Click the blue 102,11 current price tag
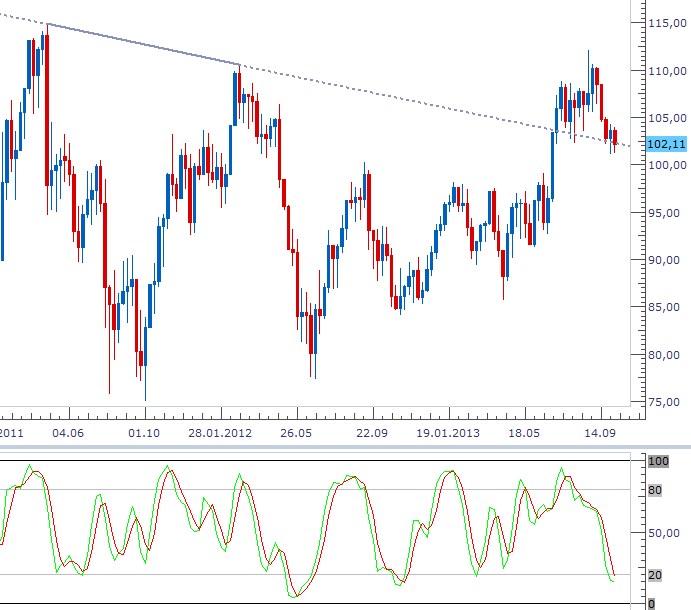 coord(666,144)
